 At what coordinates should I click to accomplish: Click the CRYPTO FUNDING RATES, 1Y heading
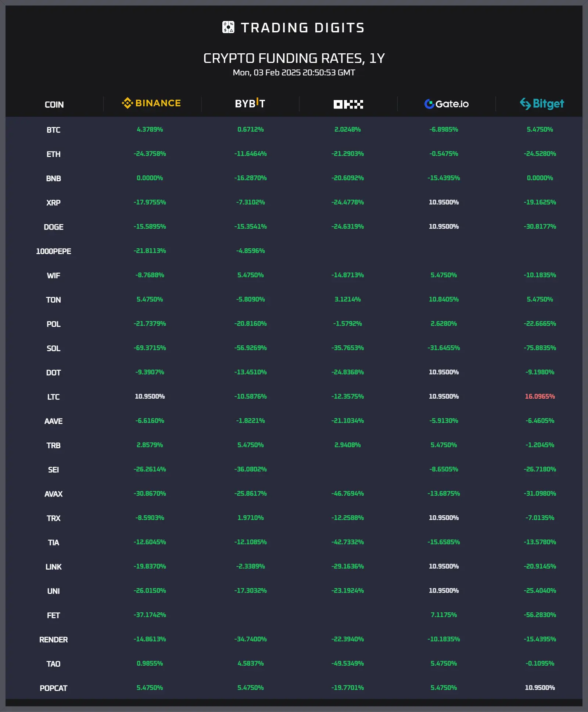pyautogui.click(x=294, y=58)
